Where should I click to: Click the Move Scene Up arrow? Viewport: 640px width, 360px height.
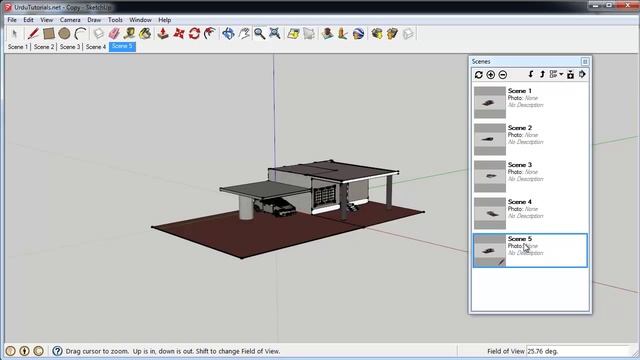542,74
